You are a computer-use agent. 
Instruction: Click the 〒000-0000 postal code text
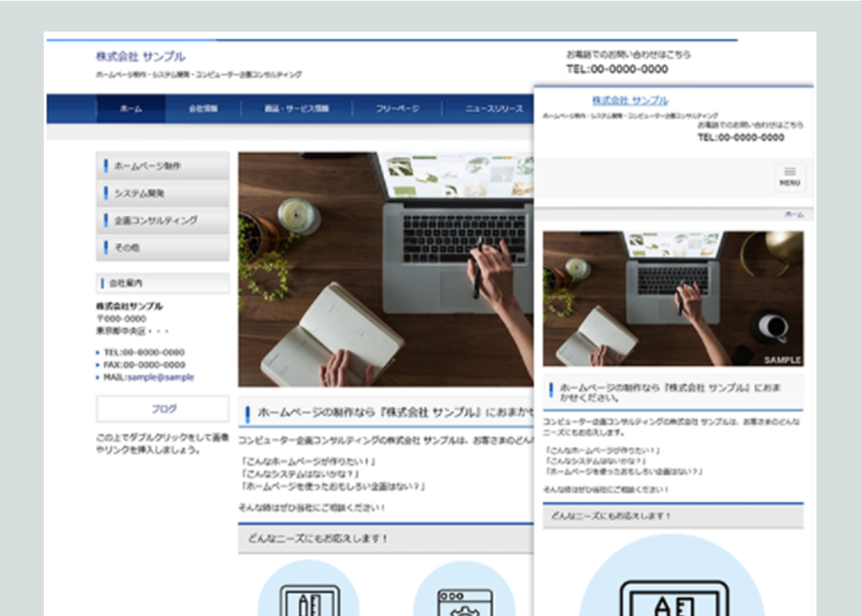coord(121,318)
